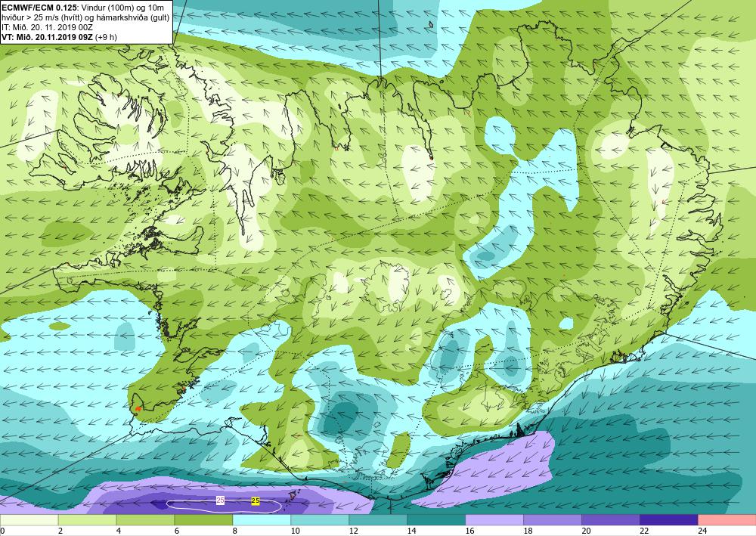Click the violet 20–22 legend swatch
Viewport: 756px width, 536px height.
610,520
